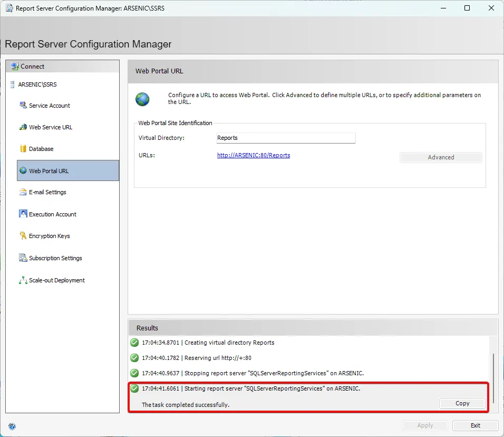Click the Connect button
This screenshot has width=504, height=437.
[x=63, y=66]
